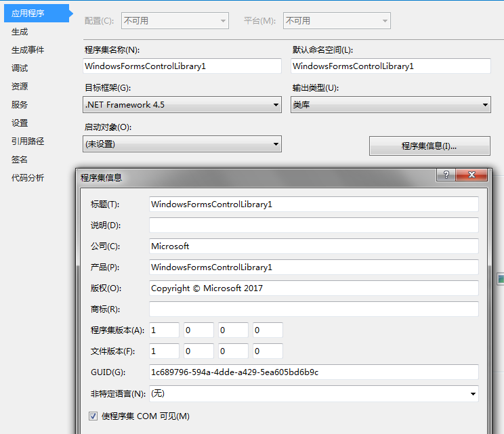Image resolution: width=504 pixels, height=434 pixels.
Task: Click the 产品 text field
Action: pyautogui.click(x=314, y=267)
